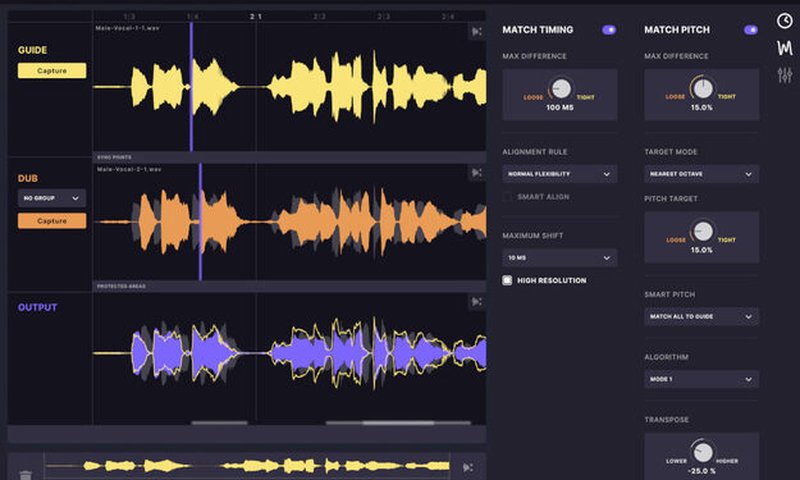
Task: Click the Sync Points bar above Dub waveform
Action: 289,157
